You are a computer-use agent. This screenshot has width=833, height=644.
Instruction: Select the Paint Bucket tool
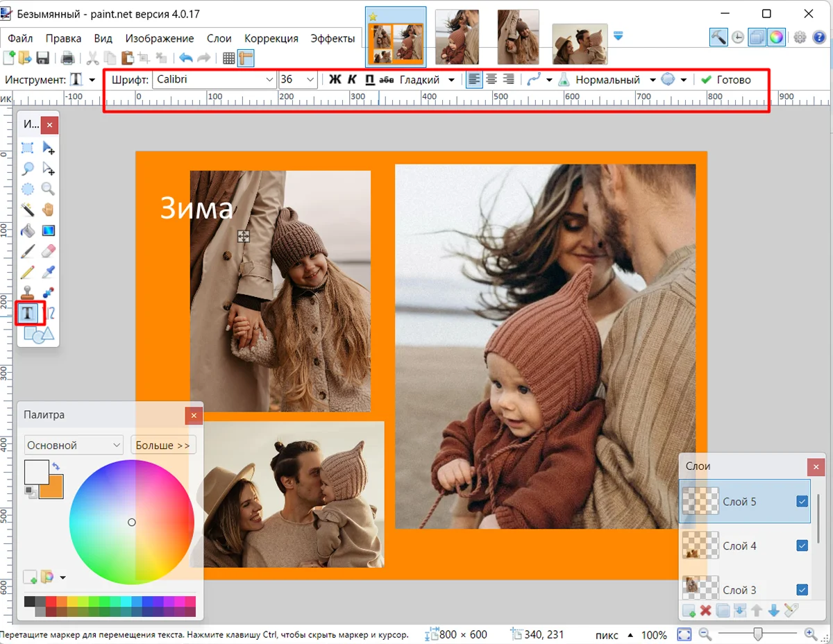click(28, 230)
